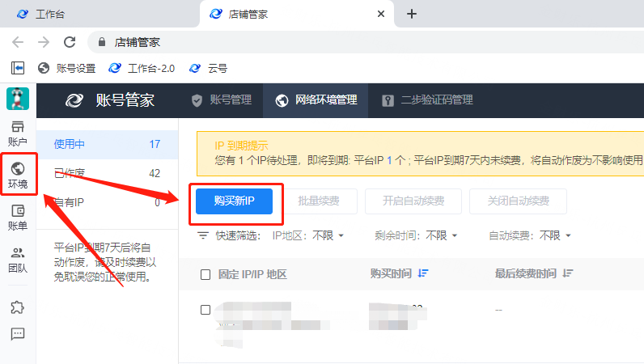Switch to the 二步验证码管理 tab
Viewport: 644px width, 364px height.
click(427, 100)
